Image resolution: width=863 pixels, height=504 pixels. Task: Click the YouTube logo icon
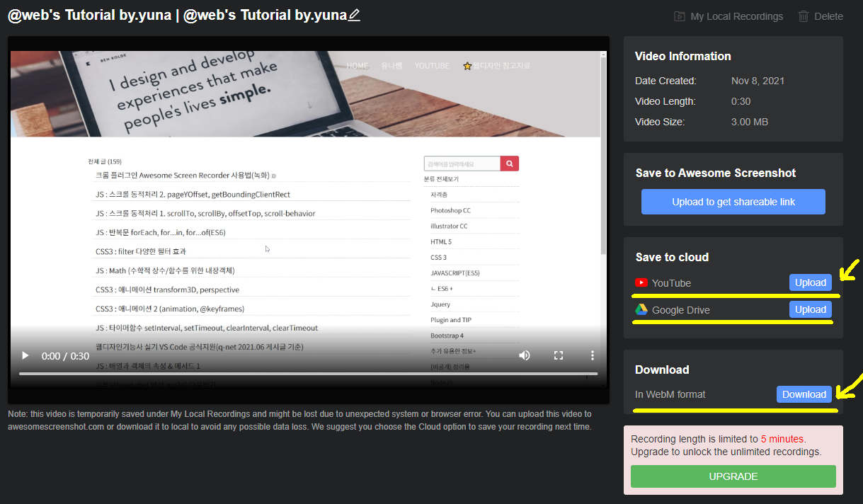click(x=641, y=283)
